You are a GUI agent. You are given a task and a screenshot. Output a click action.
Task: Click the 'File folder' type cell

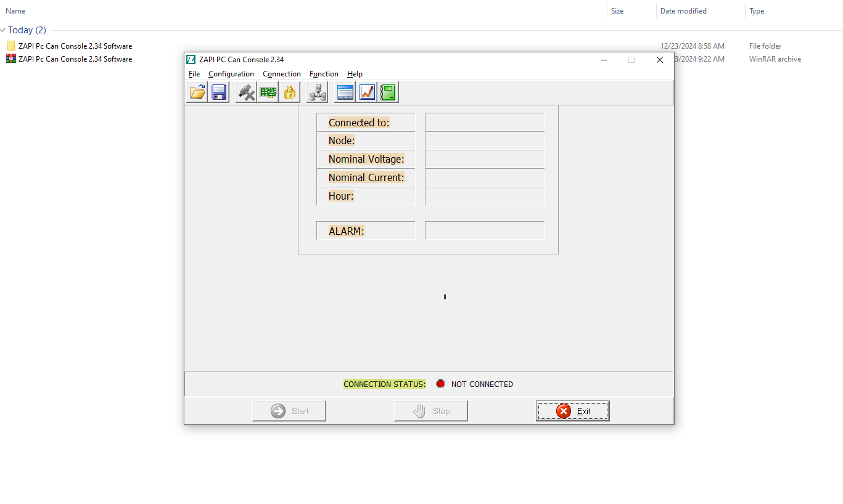tap(765, 46)
